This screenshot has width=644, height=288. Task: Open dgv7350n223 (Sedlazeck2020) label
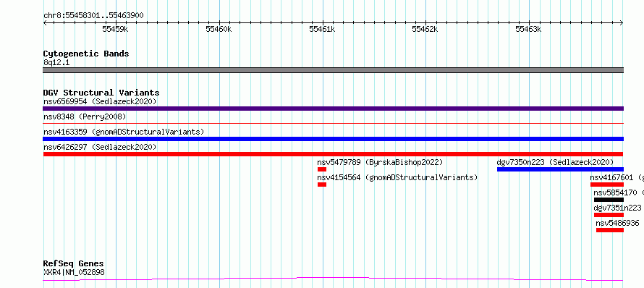(x=555, y=162)
